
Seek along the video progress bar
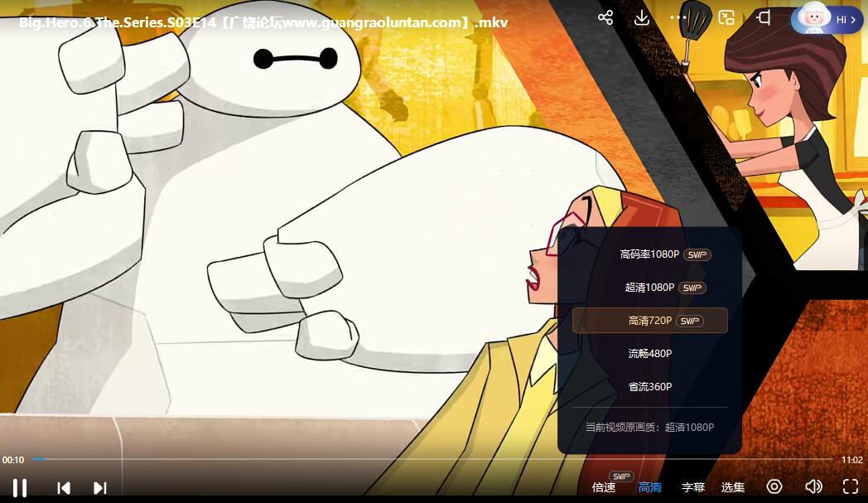[433, 459]
